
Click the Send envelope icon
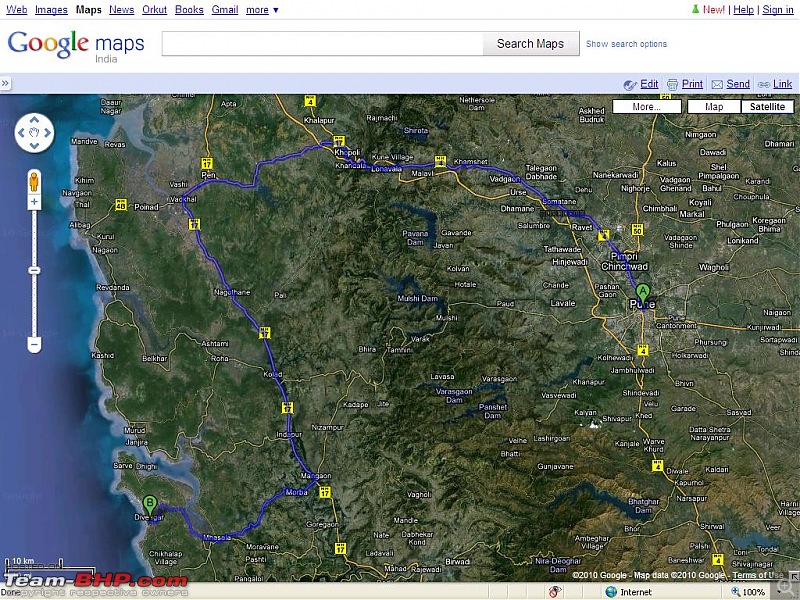pos(717,85)
